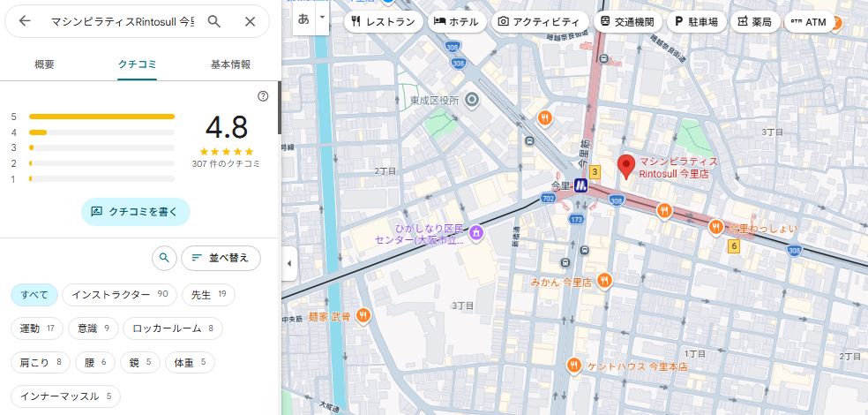868x415 pixels.
Task: Filter map by レストラン
Action: [x=382, y=21]
